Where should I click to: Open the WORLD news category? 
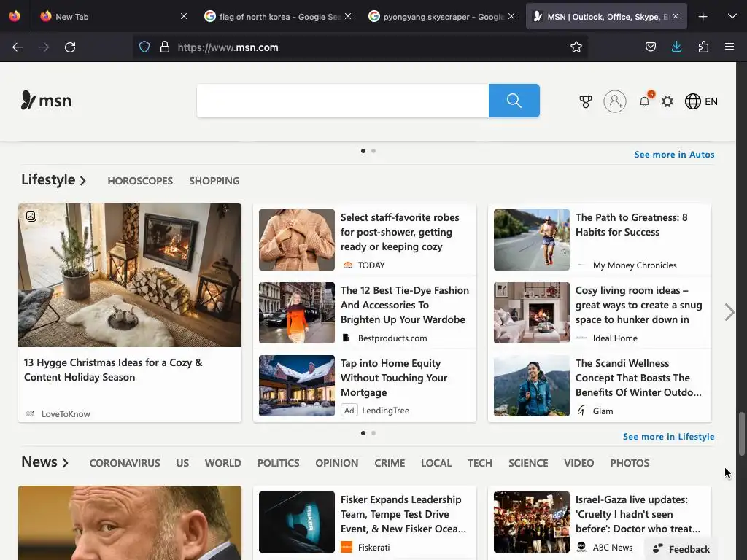pos(223,463)
